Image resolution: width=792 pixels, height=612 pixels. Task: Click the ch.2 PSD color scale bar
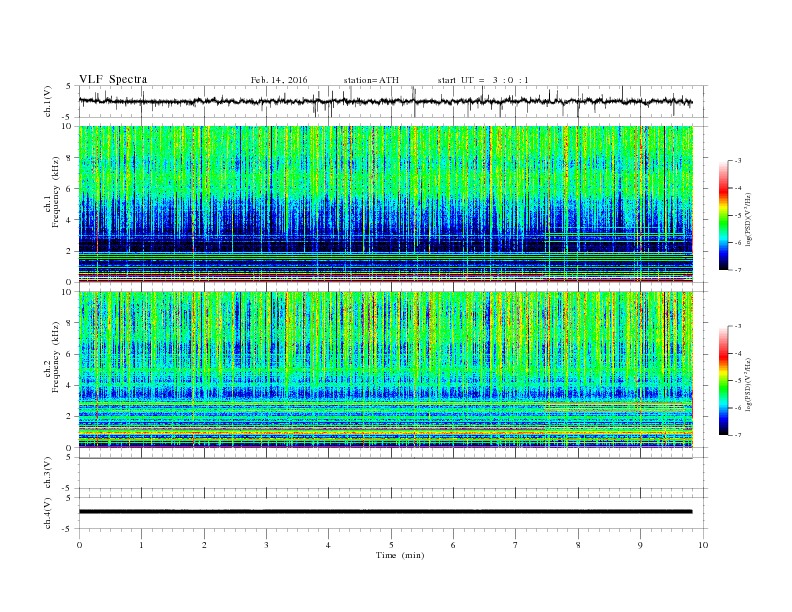[x=724, y=380]
